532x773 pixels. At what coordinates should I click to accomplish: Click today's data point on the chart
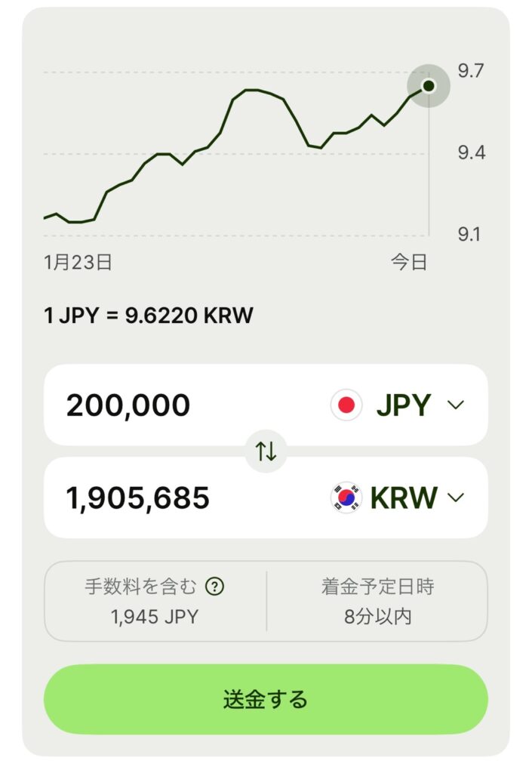(429, 86)
